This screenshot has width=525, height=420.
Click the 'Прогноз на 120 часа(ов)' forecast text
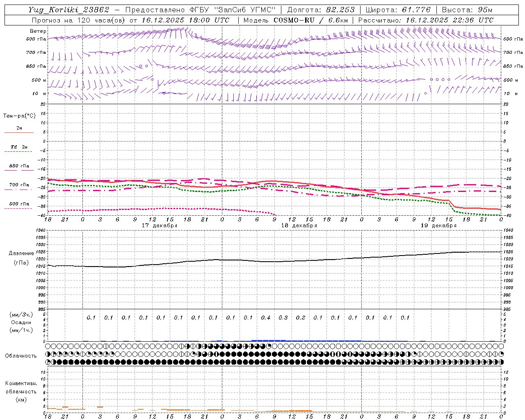(x=78, y=20)
